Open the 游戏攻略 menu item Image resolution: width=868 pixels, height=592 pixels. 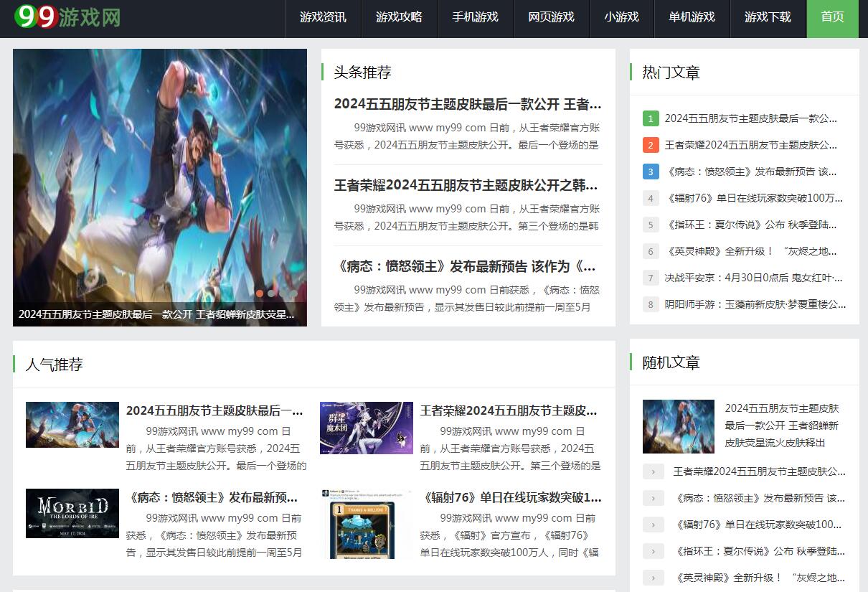tap(400, 17)
